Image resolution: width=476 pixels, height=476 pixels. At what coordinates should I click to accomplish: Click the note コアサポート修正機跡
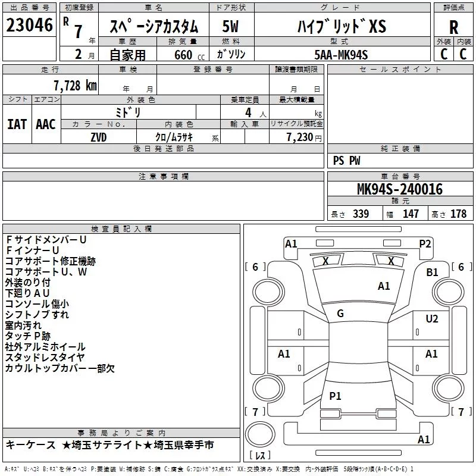point(51,261)
